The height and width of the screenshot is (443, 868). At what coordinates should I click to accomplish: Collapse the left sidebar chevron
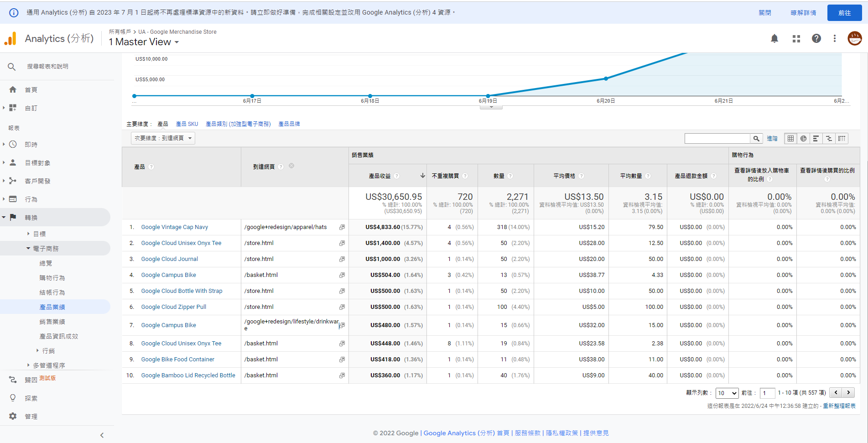tap(102, 435)
